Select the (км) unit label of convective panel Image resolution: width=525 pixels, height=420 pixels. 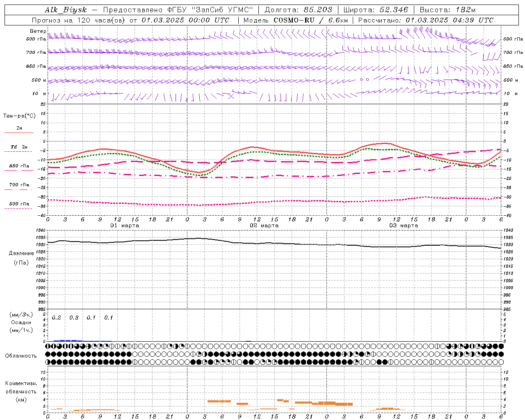click(21, 399)
